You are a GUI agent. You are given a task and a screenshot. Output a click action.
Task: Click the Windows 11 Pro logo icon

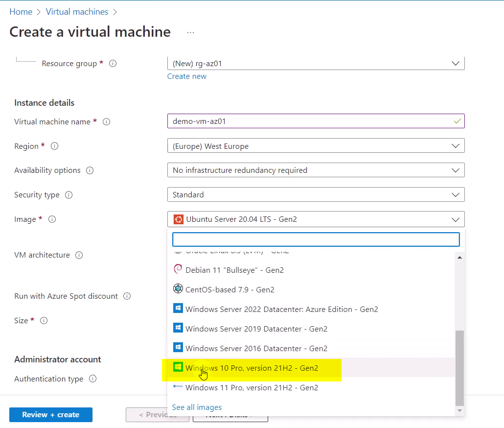[x=178, y=386]
